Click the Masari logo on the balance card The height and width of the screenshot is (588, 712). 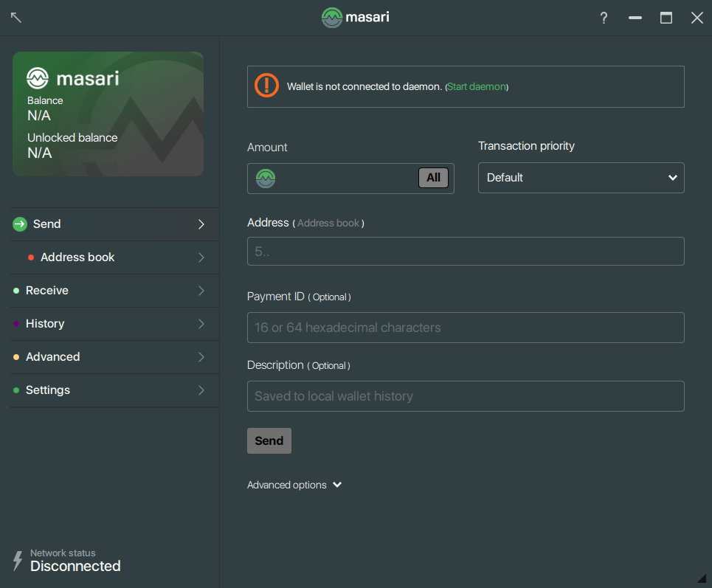[x=37, y=78]
